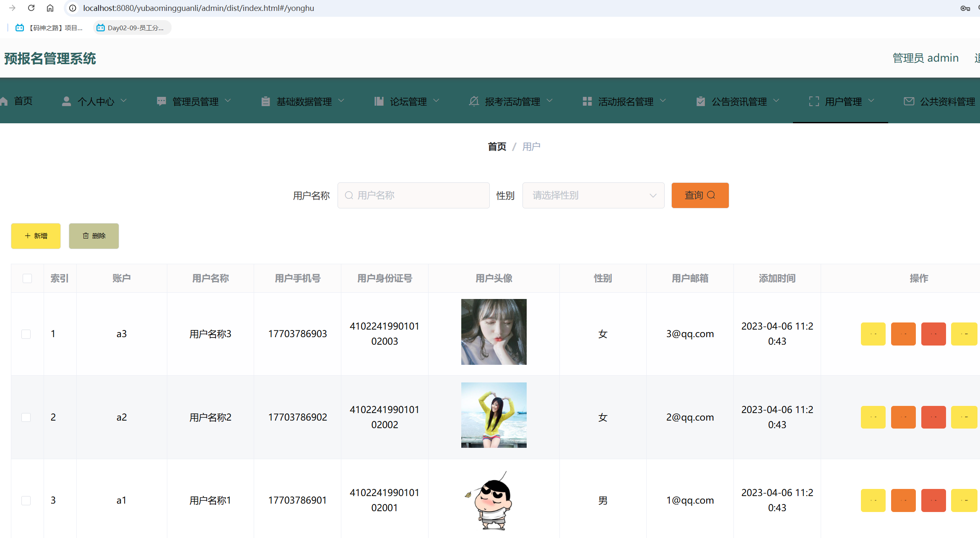Click the 账户 column header
This screenshot has width=980, height=538.
click(x=122, y=278)
